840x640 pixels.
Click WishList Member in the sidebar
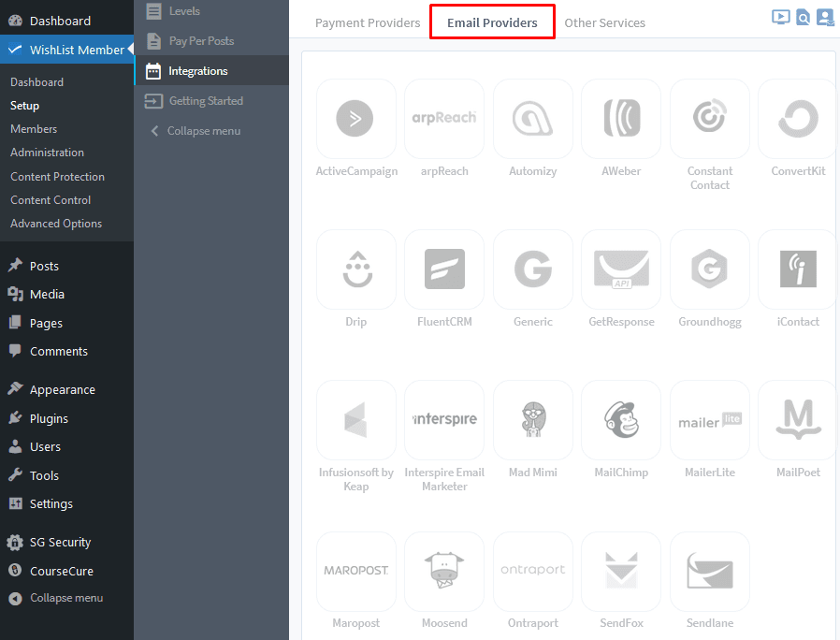click(x=66, y=50)
